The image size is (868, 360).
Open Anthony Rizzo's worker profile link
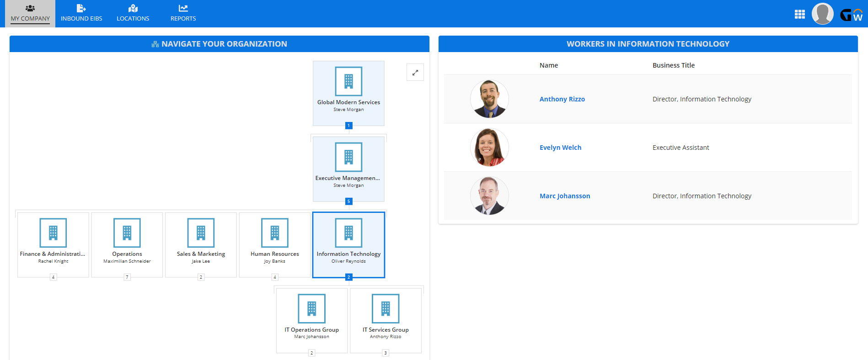(562, 99)
